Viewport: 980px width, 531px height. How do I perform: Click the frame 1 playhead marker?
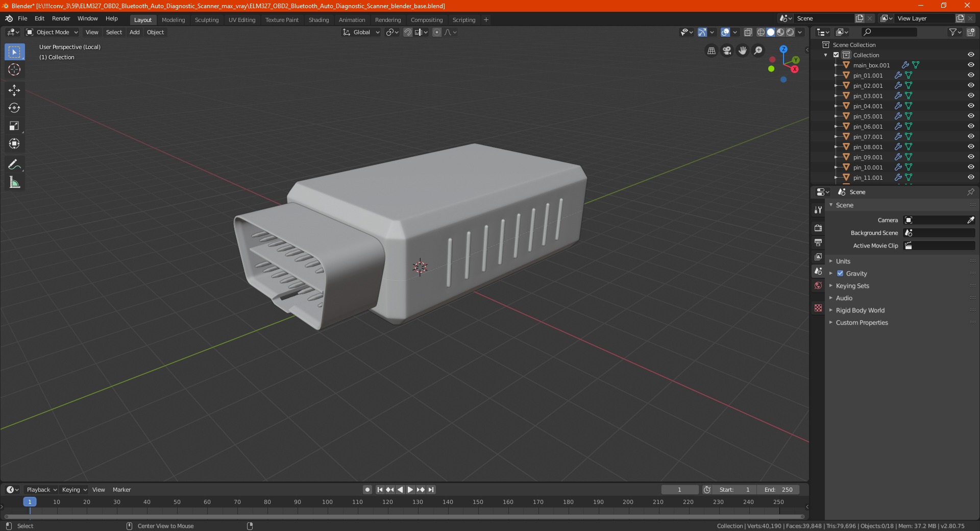[30, 502]
